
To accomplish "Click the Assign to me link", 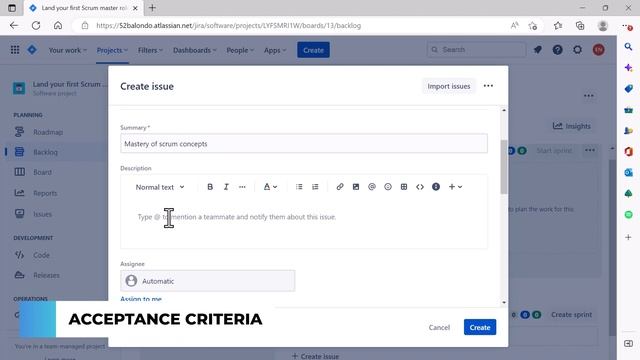I will (x=141, y=299).
